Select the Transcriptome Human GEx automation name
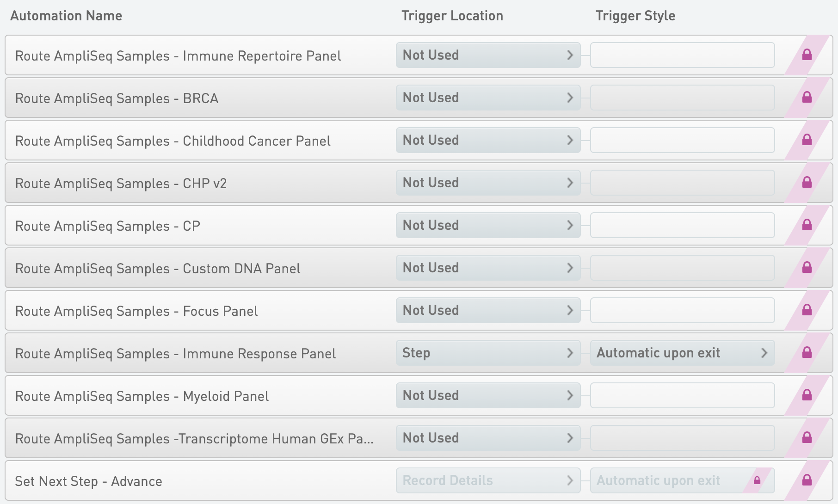The width and height of the screenshot is (838, 504). point(194,439)
